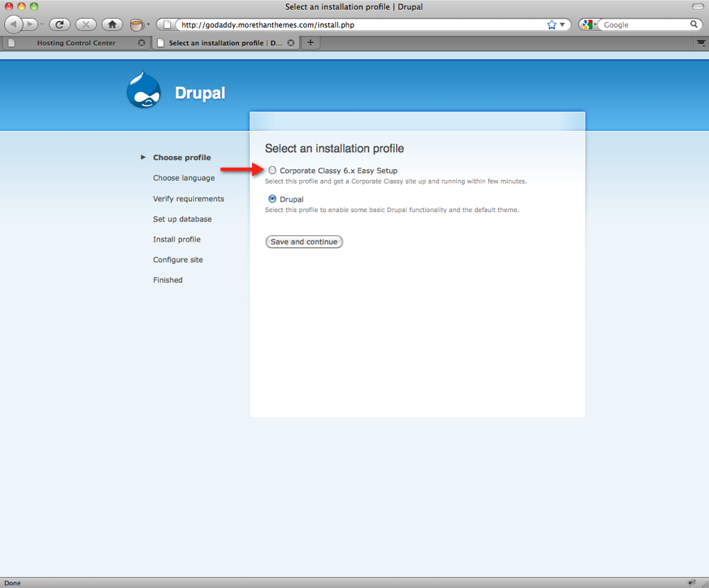Click the Drupal drop logo

click(144, 90)
